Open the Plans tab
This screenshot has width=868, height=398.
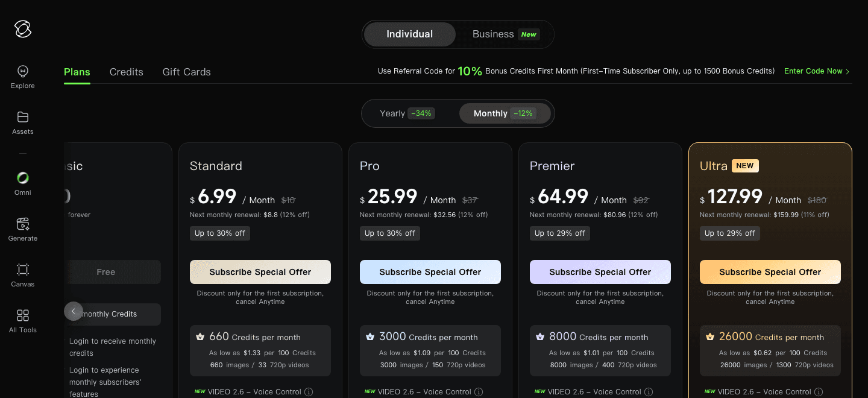tap(77, 72)
